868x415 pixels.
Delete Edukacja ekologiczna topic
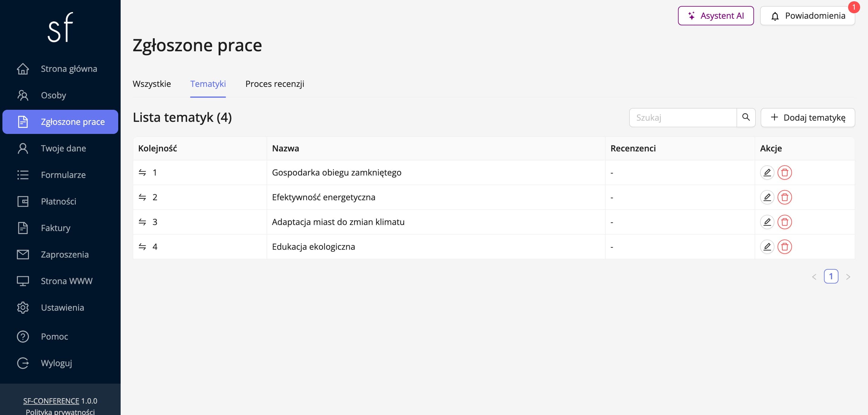click(x=784, y=247)
